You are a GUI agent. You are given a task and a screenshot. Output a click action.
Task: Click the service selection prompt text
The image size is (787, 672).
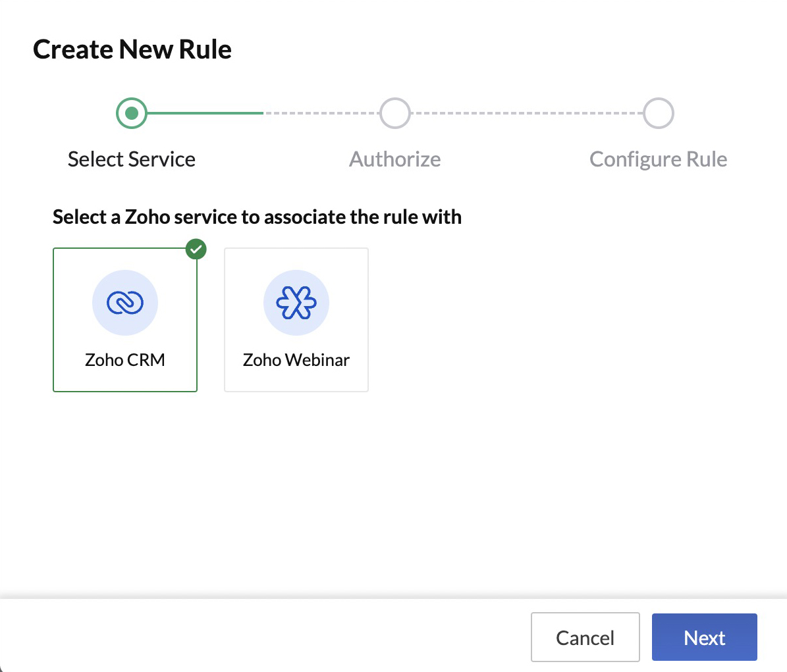click(257, 217)
